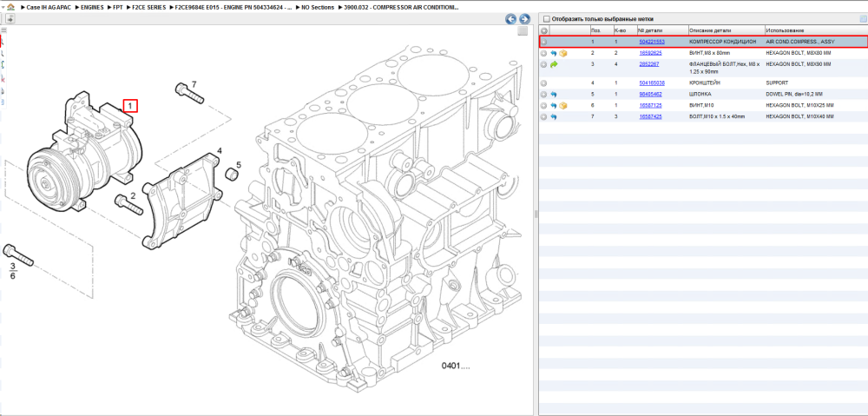Image resolution: width=868 pixels, height=416 pixels.
Task: Select the 'ФЛАНЦЕВЫЙ БОЛТ,Hex' description cell
Action: [727, 68]
